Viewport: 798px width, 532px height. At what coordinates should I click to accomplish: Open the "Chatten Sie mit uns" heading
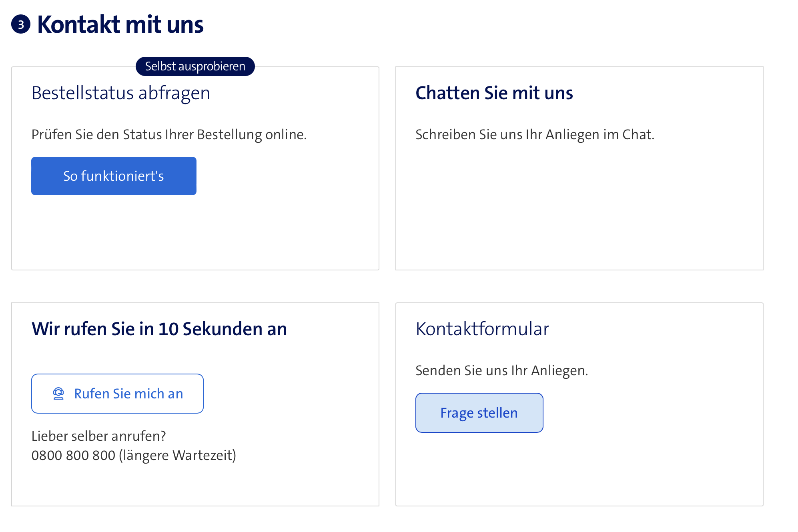(x=494, y=93)
